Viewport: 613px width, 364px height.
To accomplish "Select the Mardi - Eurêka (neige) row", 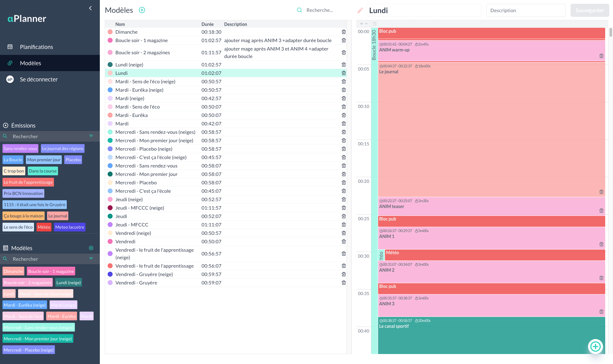I will coord(139,90).
